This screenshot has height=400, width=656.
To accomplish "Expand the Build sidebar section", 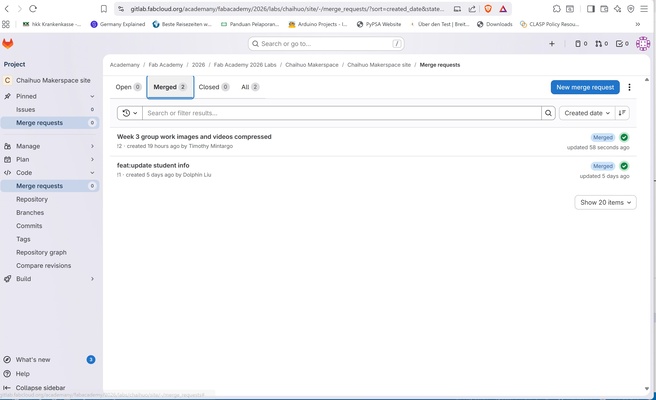I will tap(92, 279).
